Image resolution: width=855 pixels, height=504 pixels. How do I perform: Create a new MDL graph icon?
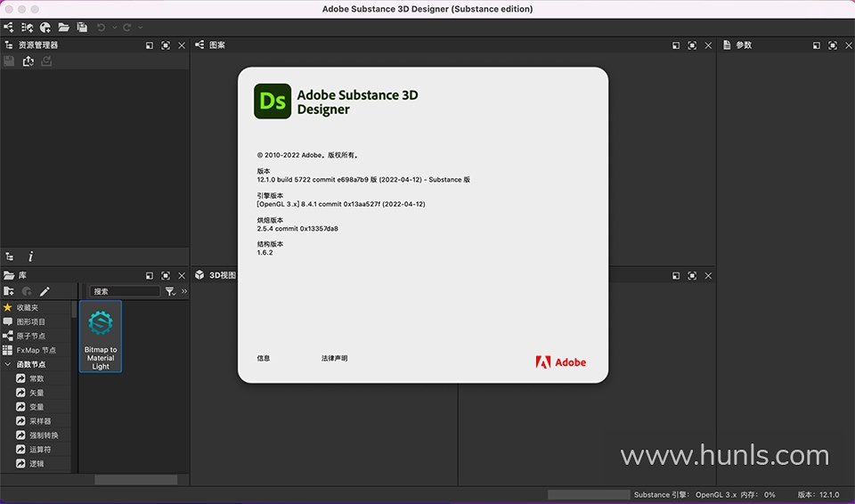[x=45, y=28]
